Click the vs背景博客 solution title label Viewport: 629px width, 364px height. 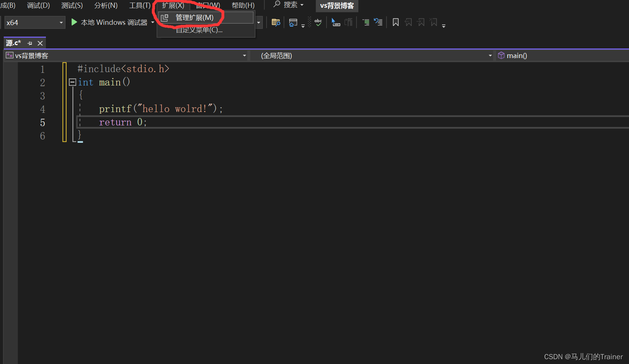337,6
